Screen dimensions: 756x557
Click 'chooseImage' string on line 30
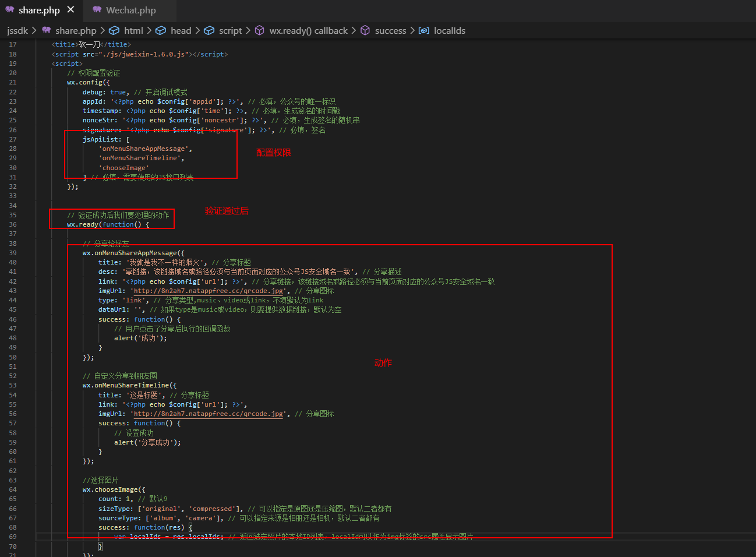click(124, 168)
